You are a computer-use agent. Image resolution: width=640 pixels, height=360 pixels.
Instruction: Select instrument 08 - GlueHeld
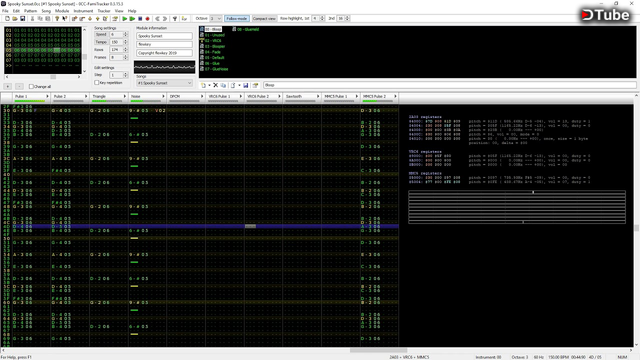(x=248, y=29)
